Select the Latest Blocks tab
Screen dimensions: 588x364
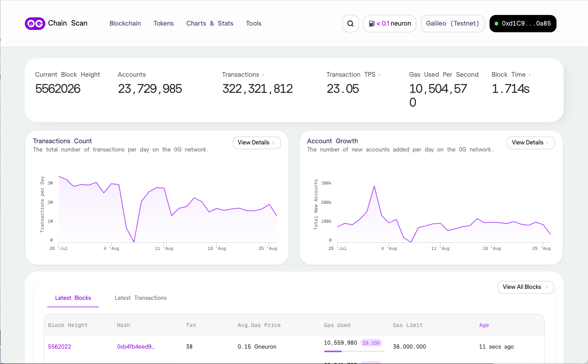[73, 298]
